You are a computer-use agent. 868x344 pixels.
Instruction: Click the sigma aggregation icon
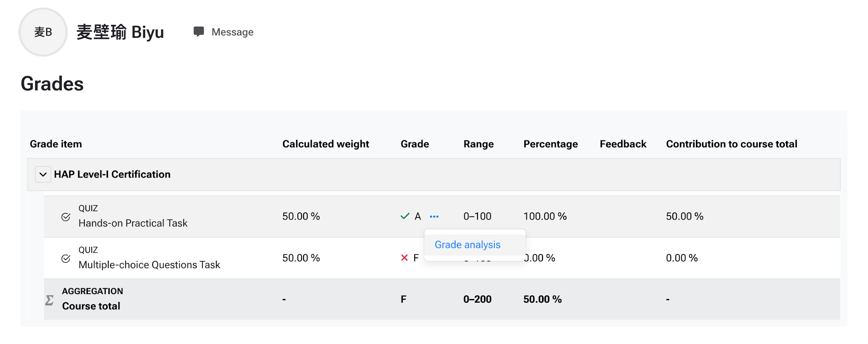[x=50, y=300]
